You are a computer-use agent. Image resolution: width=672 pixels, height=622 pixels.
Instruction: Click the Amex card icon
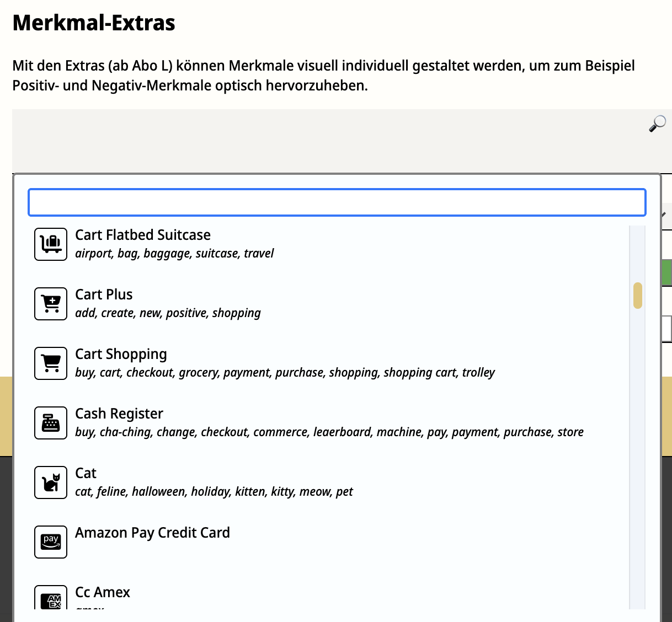51,598
